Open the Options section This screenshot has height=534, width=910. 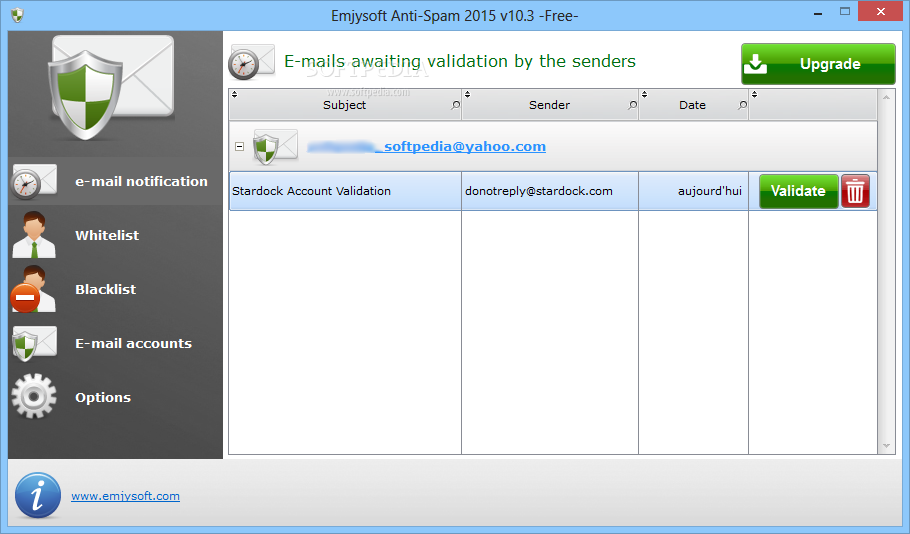pos(115,397)
